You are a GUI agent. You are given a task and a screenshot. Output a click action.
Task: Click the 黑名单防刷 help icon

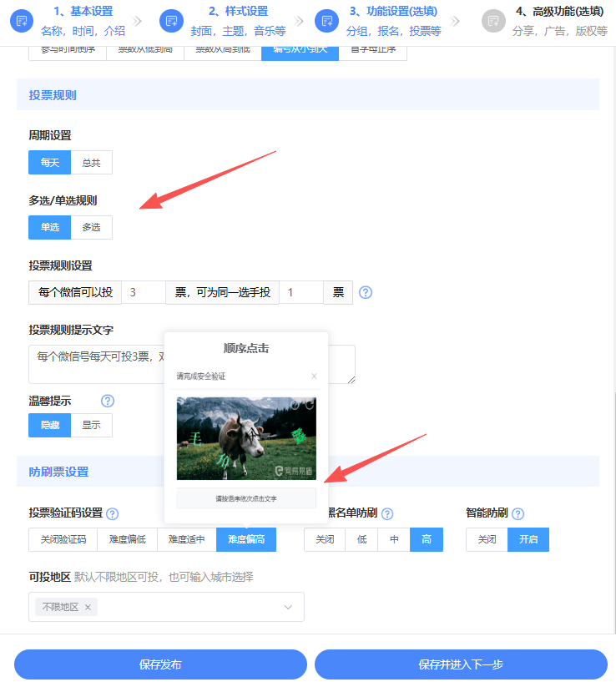pos(387,514)
